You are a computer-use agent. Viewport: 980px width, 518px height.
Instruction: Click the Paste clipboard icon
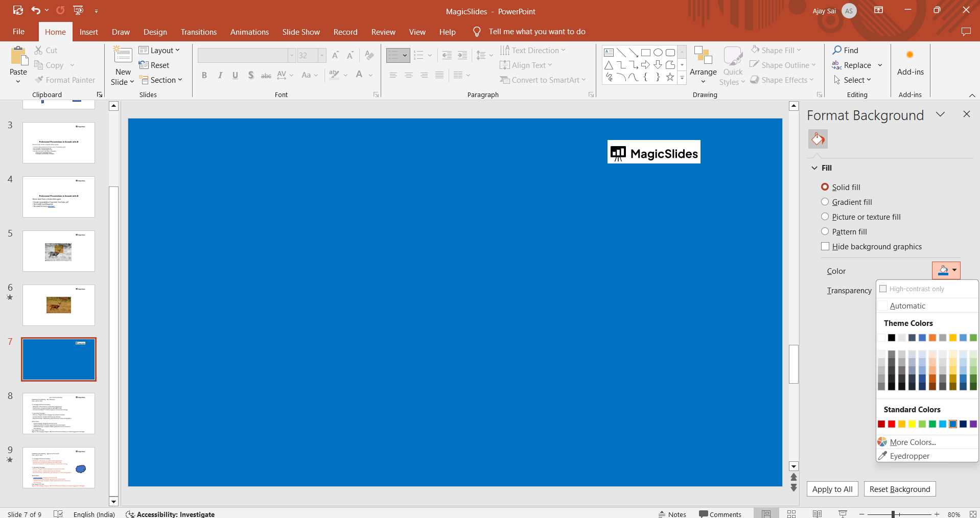click(18, 56)
